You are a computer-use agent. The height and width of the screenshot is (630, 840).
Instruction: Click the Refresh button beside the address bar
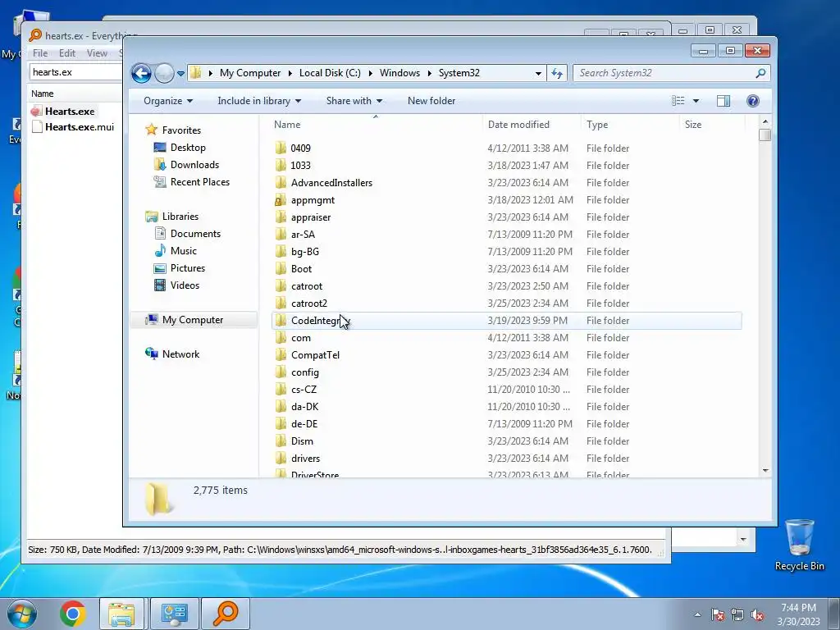pyautogui.click(x=557, y=73)
